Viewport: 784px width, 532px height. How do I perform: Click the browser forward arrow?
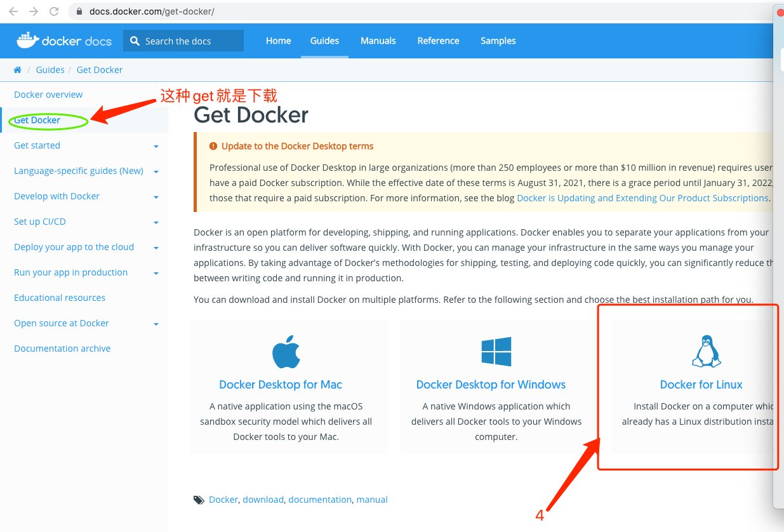34,11
